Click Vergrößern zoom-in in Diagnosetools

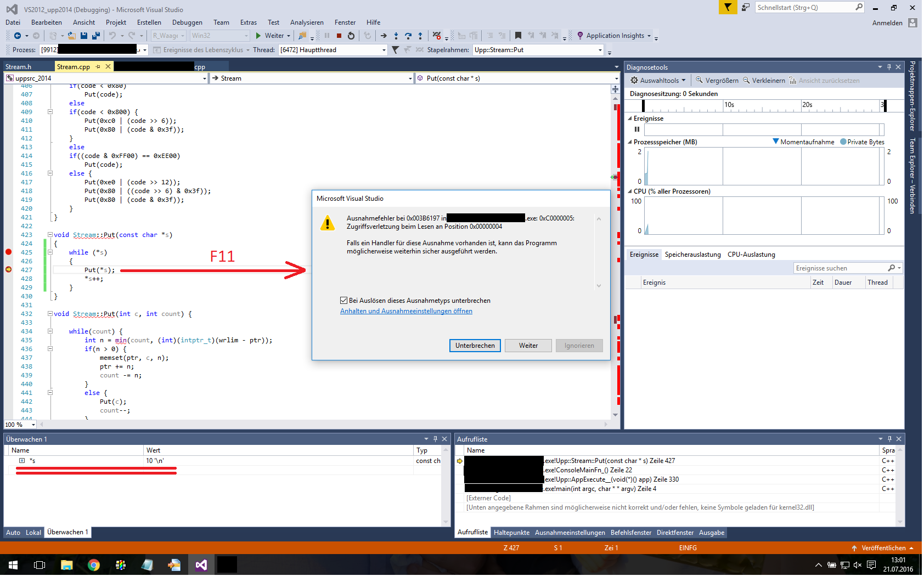click(717, 81)
